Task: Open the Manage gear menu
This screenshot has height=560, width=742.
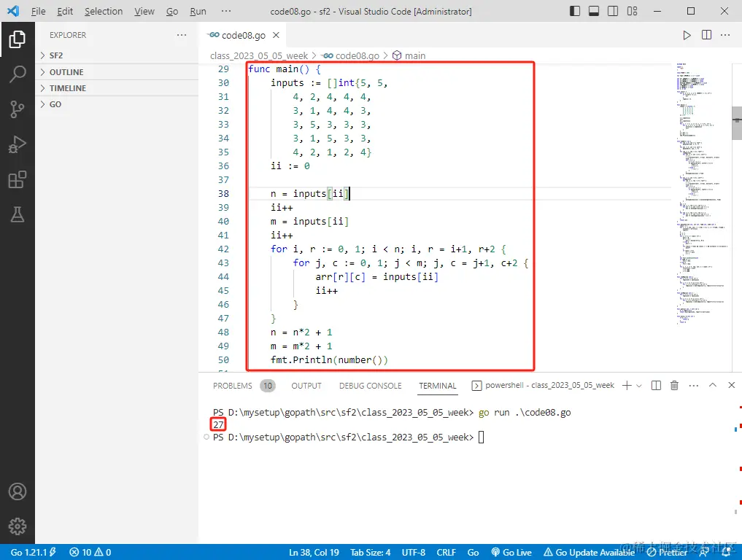Action: click(17, 526)
